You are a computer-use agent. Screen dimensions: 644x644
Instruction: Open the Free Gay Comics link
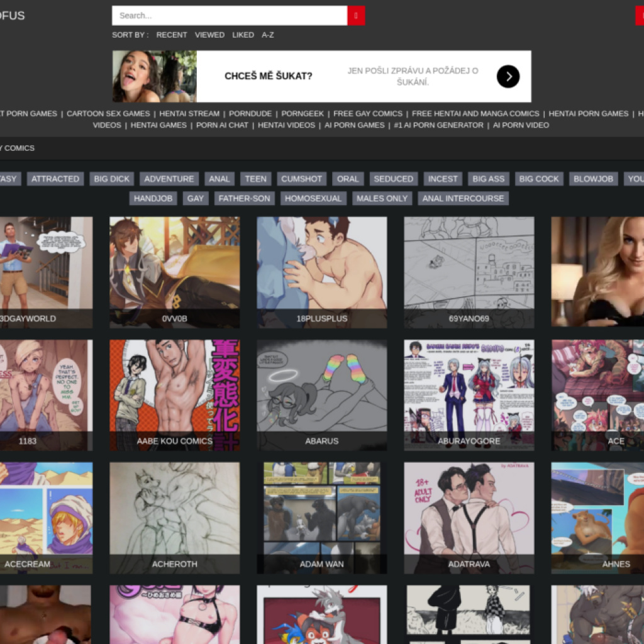coord(368,114)
